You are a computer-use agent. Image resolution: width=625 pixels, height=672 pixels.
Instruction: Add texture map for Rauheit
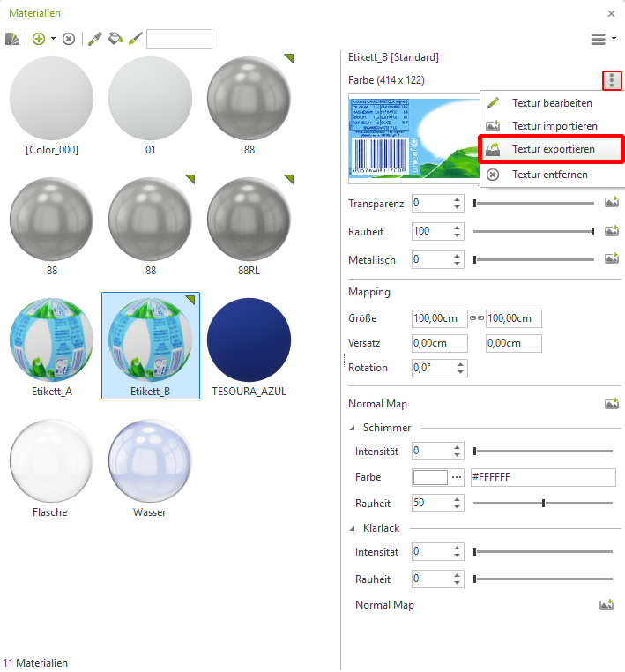pyautogui.click(x=611, y=232)
